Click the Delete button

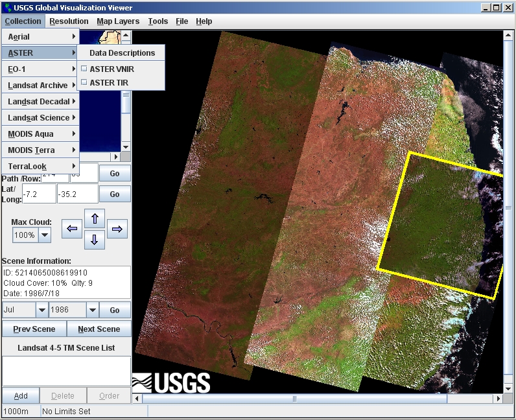(x=62, y=395)
